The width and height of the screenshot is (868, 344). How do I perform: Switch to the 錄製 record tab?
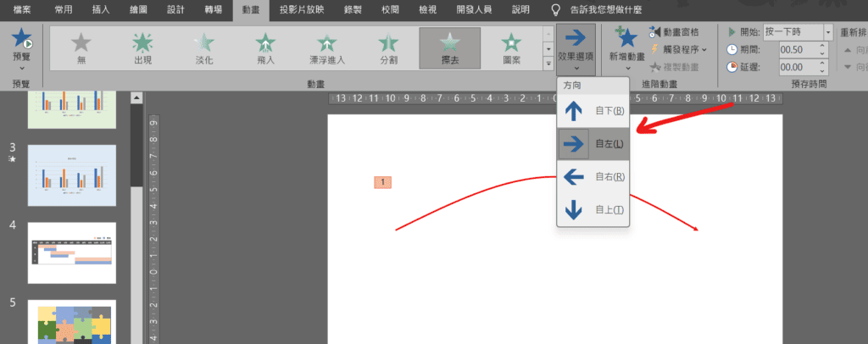point(352,10)
